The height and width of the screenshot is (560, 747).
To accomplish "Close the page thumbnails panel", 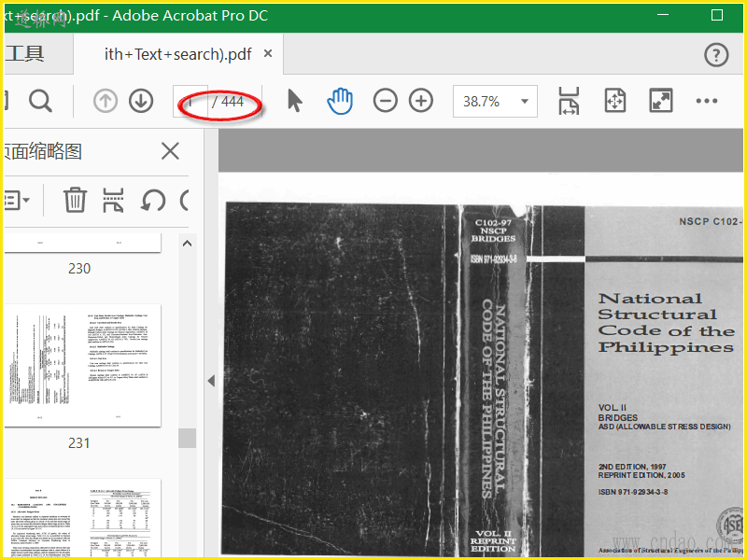I will coord(170,151).
